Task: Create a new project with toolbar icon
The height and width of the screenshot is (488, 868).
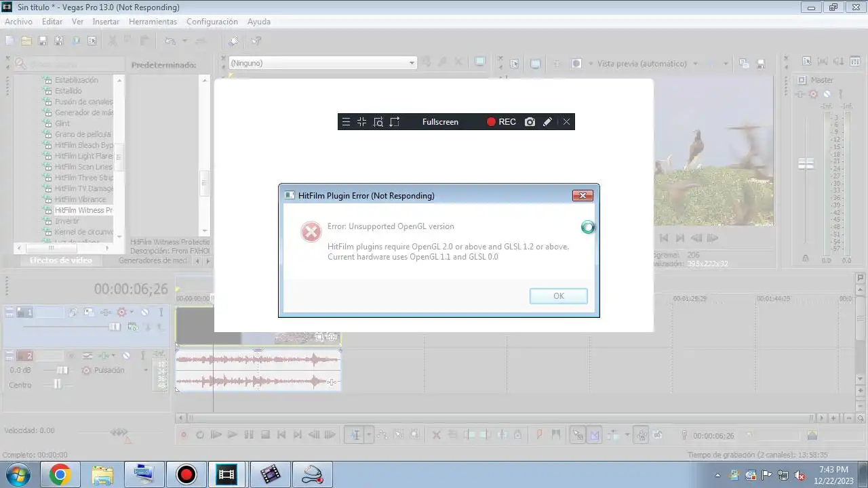Action: pos(10,41)
